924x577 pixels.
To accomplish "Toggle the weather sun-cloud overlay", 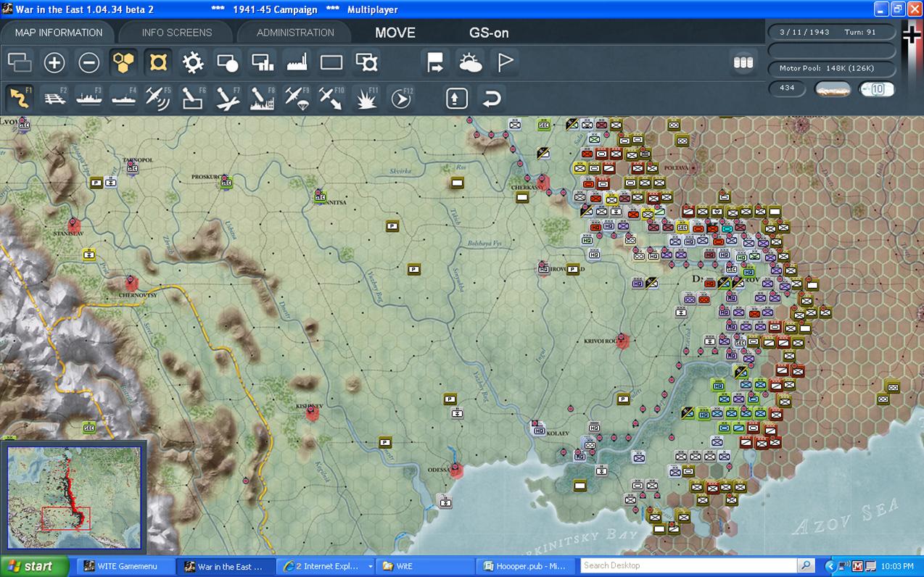I will pyautogui.click(x=470, y=63).
